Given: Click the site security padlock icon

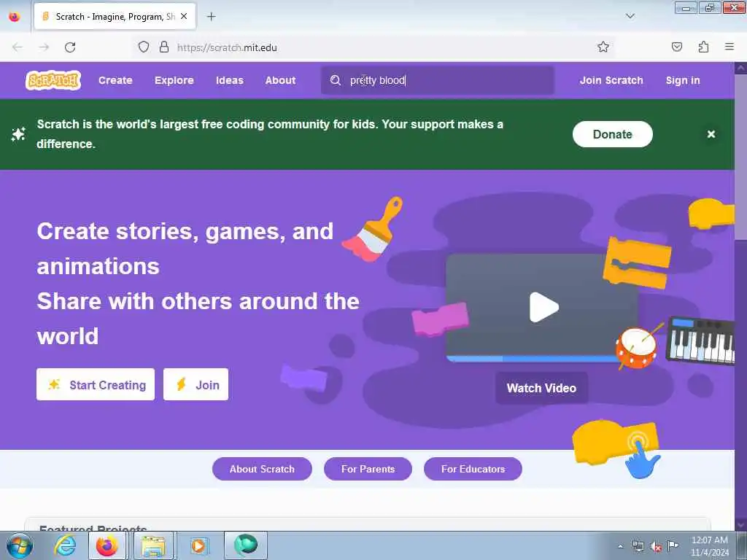Looking at the screenshot, I should tap(164, 47).
